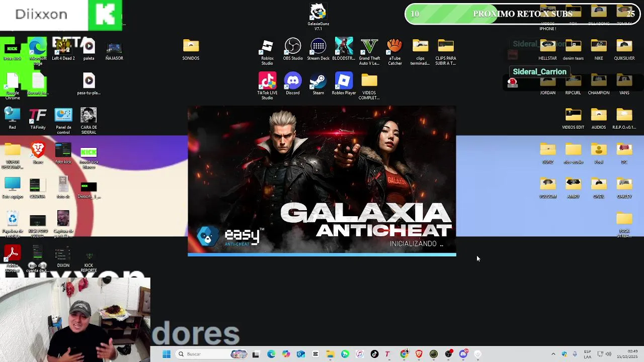This screenshot has width=644, height=362.
Task: Open the DIXON image file icon
Action: (63, 256)
